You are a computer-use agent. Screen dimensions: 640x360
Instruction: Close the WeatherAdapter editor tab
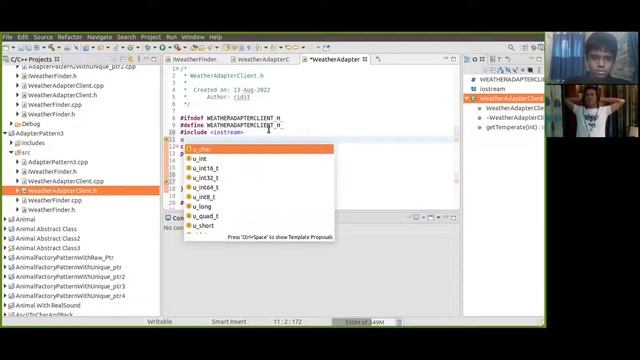[365, 59]
